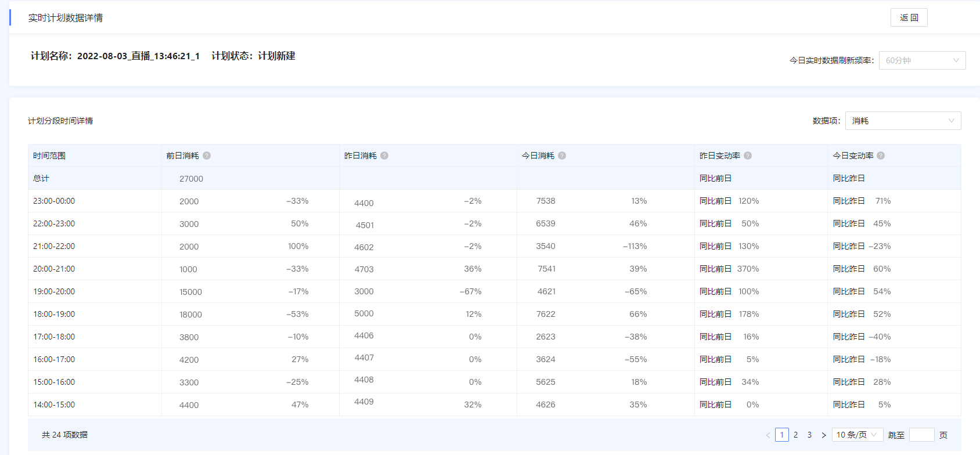Open the 数据项 消耗 dropdown
Image resolution: width=980 pixels, height=455 pixels.
coord(903,121)
